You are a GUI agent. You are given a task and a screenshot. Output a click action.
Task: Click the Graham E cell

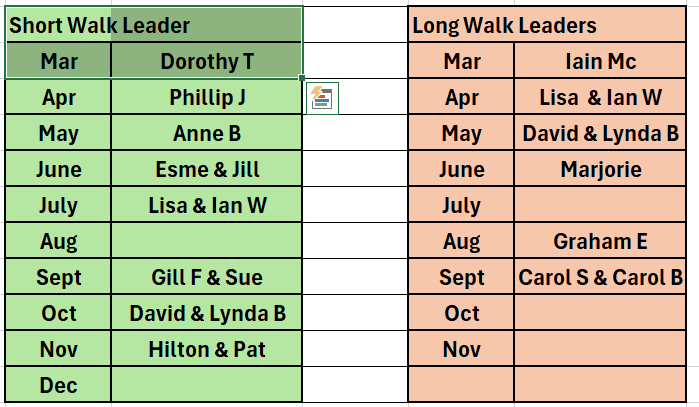point(601,242)
